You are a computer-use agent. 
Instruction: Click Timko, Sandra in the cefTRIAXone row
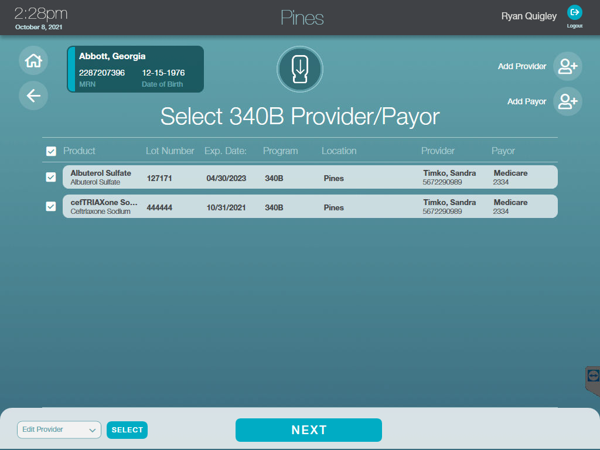click(x=449, y=202)
